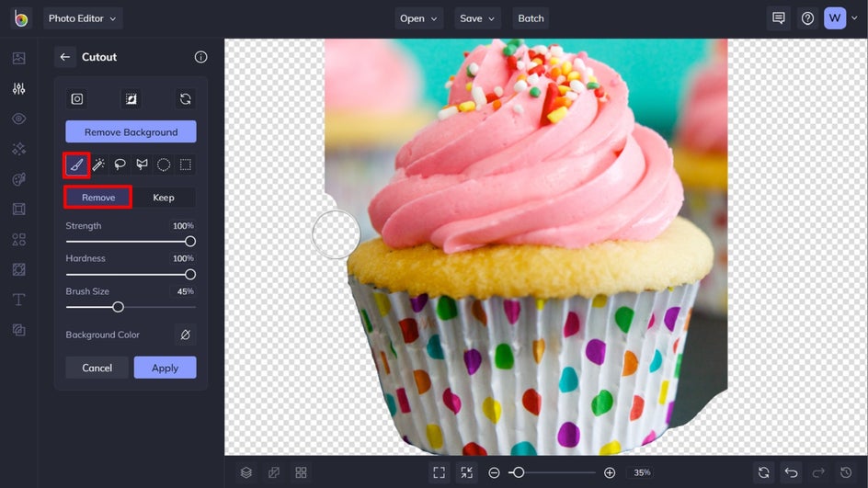This screenshot has width=868, height=488.
Task: Click the Background Color none swatch
Action: click(x=186, y=335)
